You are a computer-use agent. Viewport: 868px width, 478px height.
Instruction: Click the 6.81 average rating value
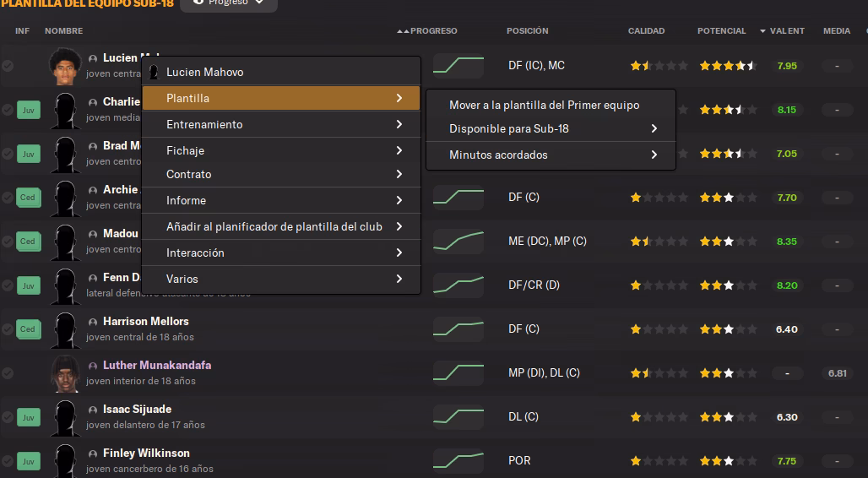pos(837,373)
